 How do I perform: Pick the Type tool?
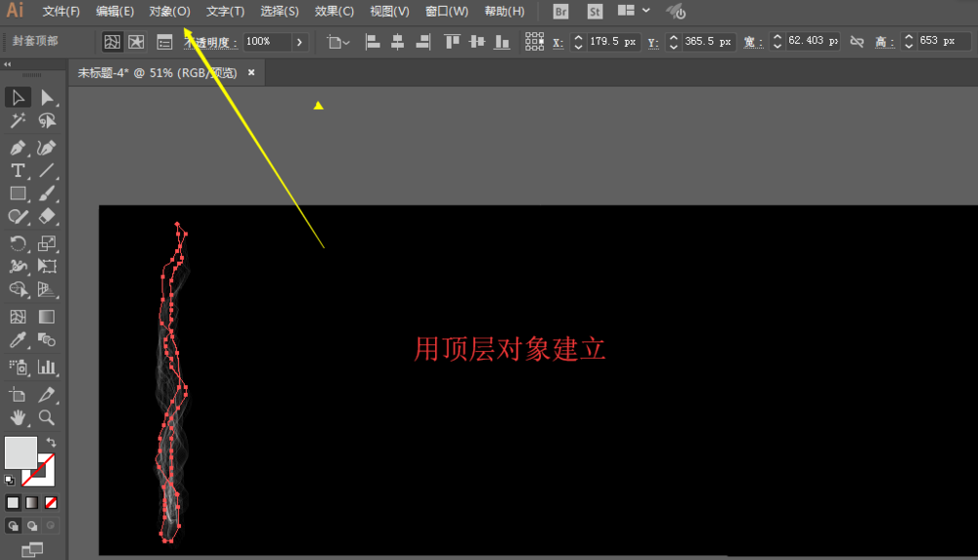tap(18, 170)
